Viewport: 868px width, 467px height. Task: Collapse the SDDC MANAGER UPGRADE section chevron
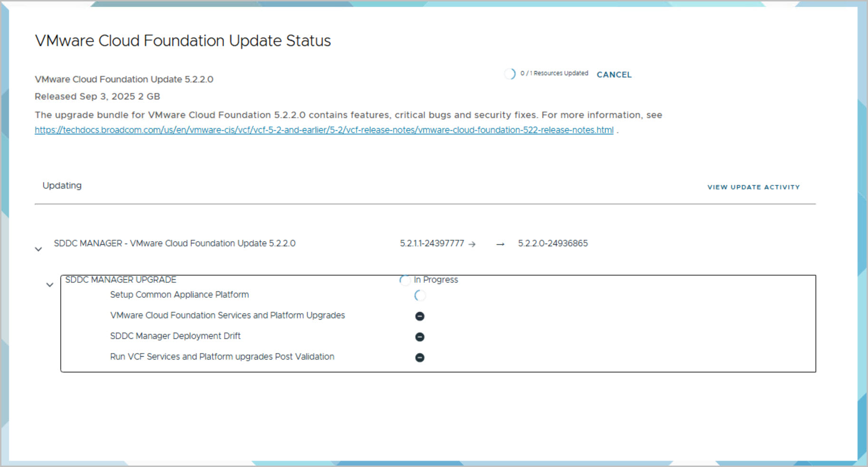pyautogui.click(x=49, y=285)
